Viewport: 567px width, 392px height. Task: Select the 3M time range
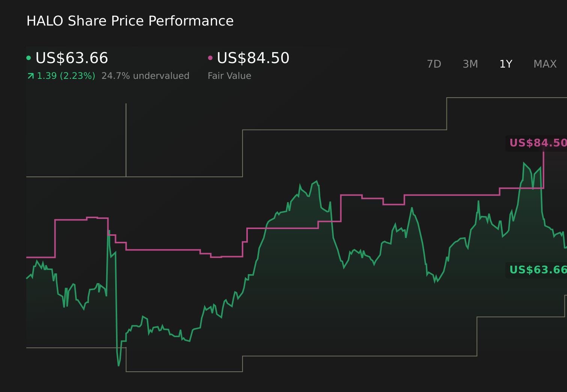point(470,64)
